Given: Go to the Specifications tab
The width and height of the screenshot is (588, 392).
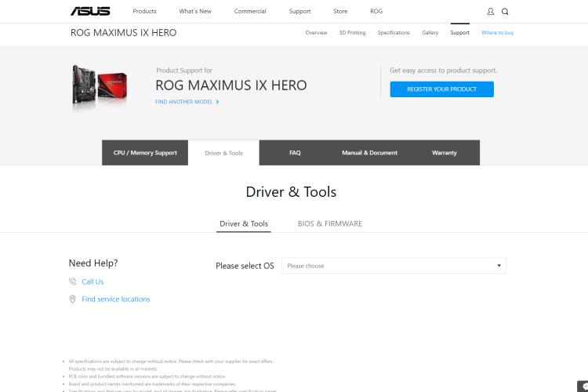Looking at the screenshot, I should (394, 33).
